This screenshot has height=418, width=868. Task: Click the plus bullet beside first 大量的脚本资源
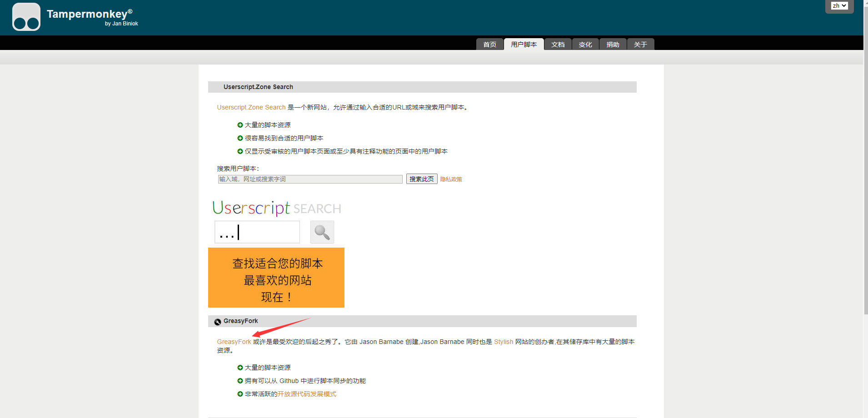[x=240, y=125]
